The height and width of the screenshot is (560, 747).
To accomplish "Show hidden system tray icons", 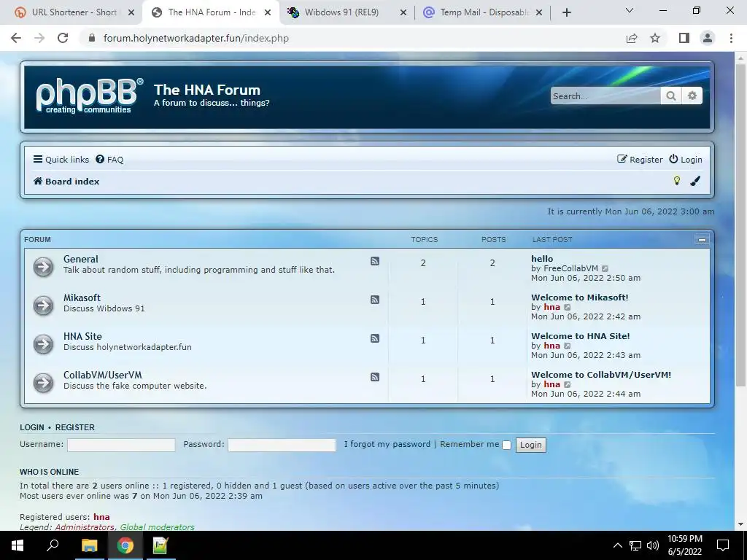I will pos(617,545).
